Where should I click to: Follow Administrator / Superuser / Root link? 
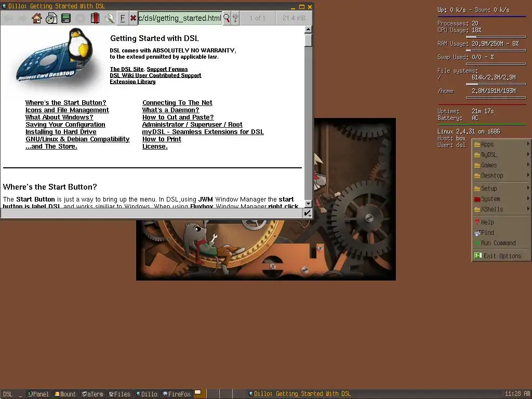[x=192, y=125]
